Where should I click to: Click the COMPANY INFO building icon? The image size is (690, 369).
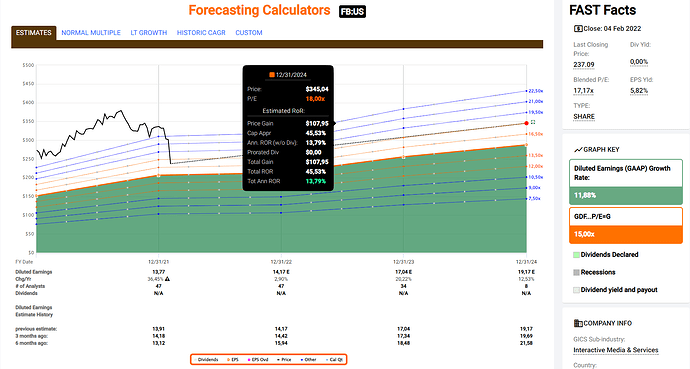(x=578, y=323)
